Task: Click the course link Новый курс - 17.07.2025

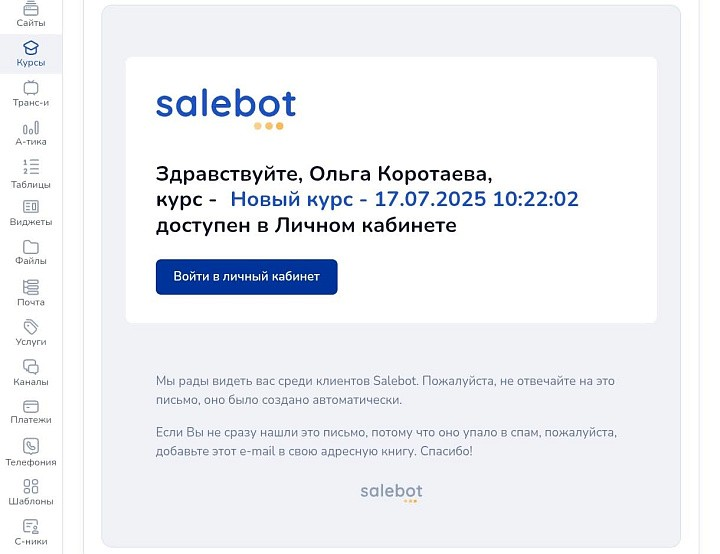Action: (404, 200)
